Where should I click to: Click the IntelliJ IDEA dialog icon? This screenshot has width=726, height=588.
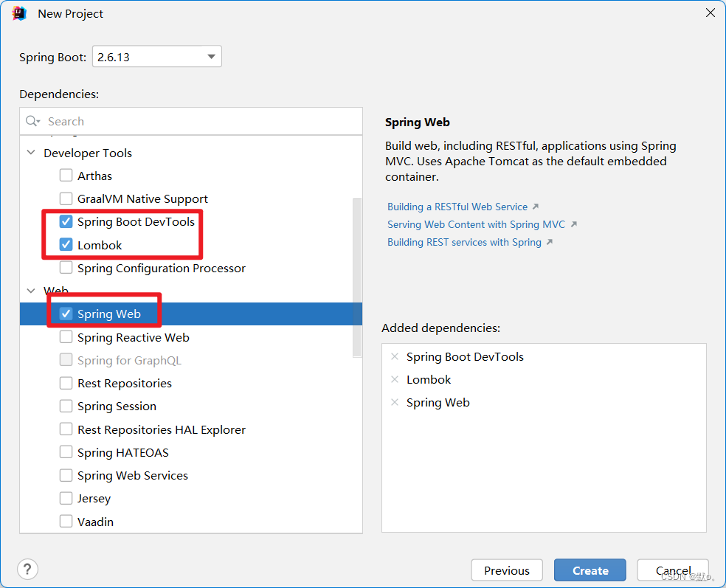pos(18,13)
